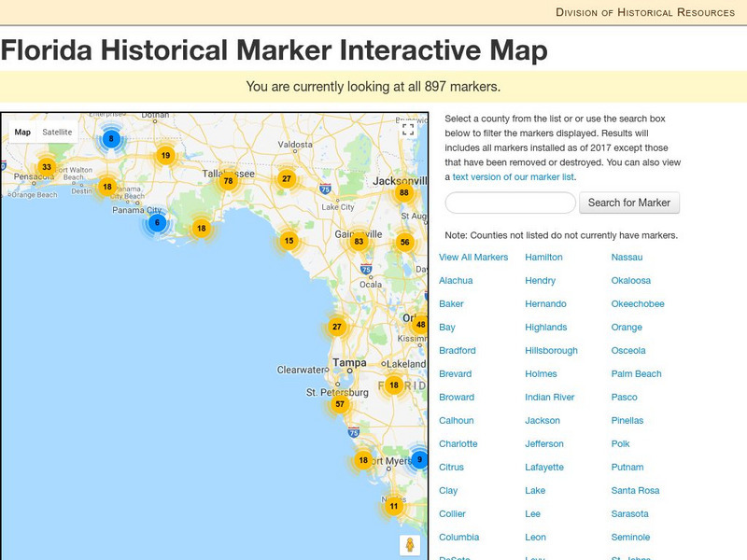The width and height of the screenshot is (747, 560).
Task: Select Citrus county
Action: coord(451,468)
